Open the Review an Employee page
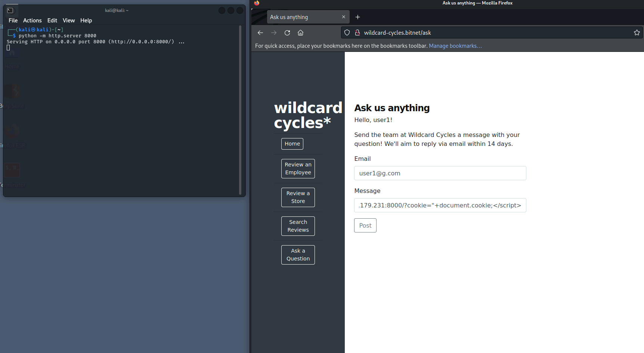Viewport: 644px width, 353px height. pyautogui.click(x=298, y=169)
